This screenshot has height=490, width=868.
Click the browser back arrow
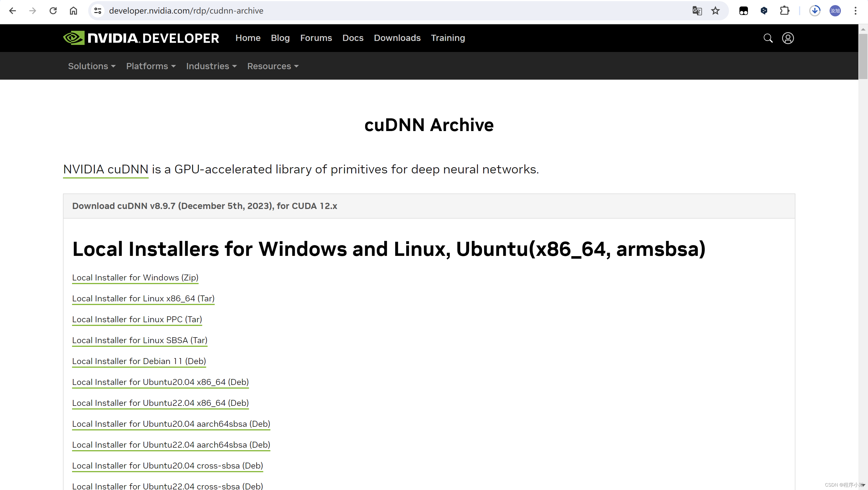pos(12,11)
